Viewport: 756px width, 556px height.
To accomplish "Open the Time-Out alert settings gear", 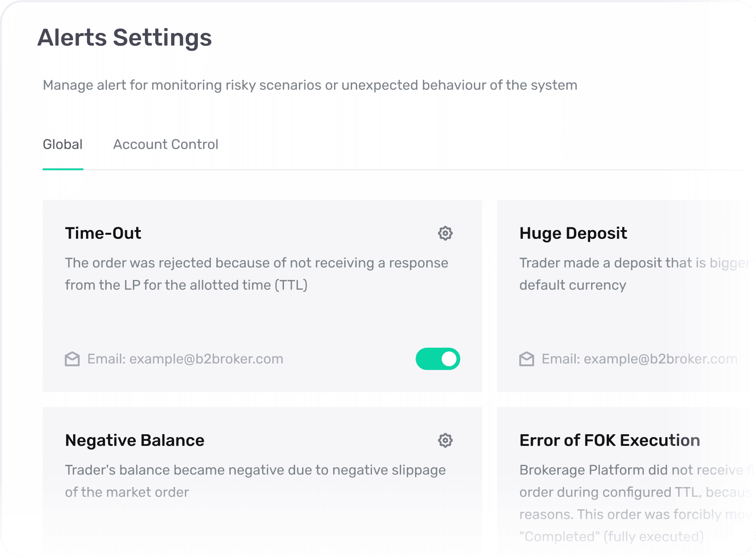I will [445, 233].
